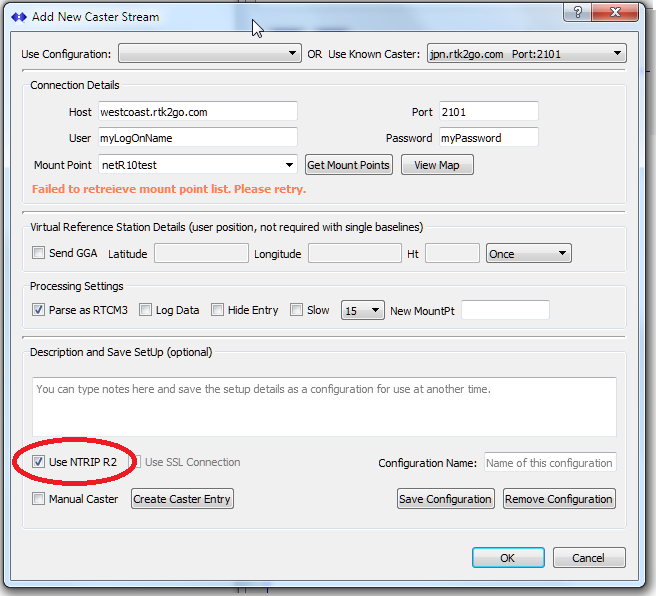
Task: Click the 'Connection Details' group label
Action: [75, 85]
